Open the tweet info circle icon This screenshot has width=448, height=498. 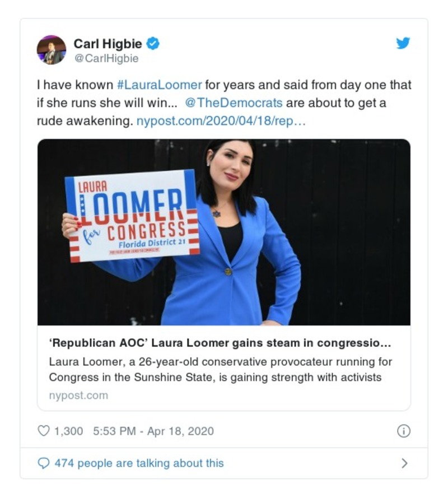tap(404, 431)
